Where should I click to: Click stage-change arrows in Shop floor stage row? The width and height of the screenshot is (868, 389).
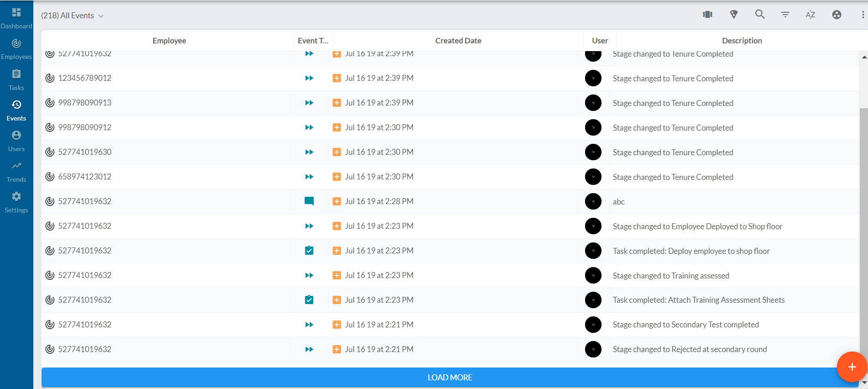click(x=309, y=226)
